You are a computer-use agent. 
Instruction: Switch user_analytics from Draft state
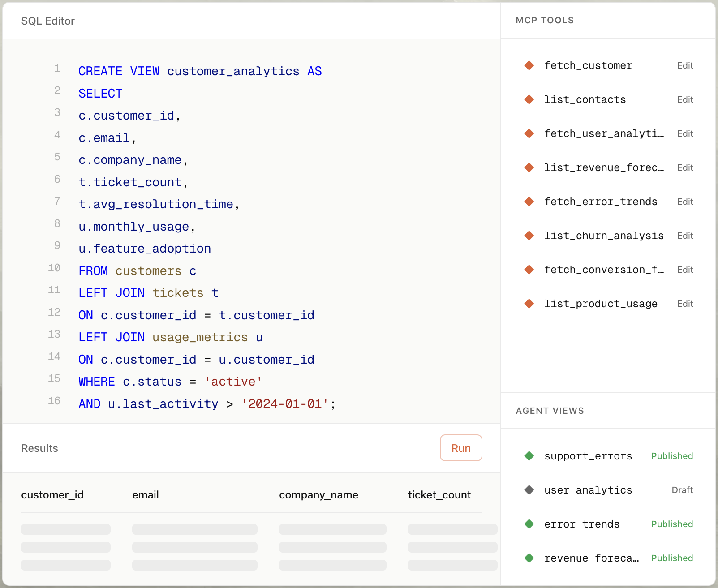point(682,490)
